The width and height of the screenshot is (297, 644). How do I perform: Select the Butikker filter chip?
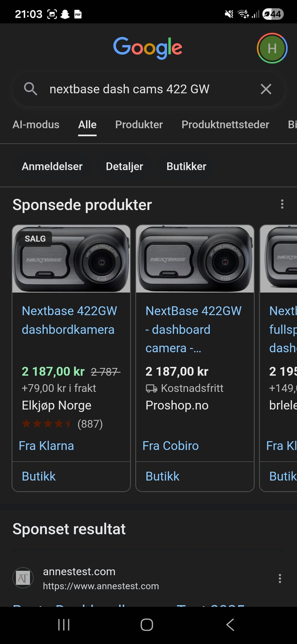(186, 167)
